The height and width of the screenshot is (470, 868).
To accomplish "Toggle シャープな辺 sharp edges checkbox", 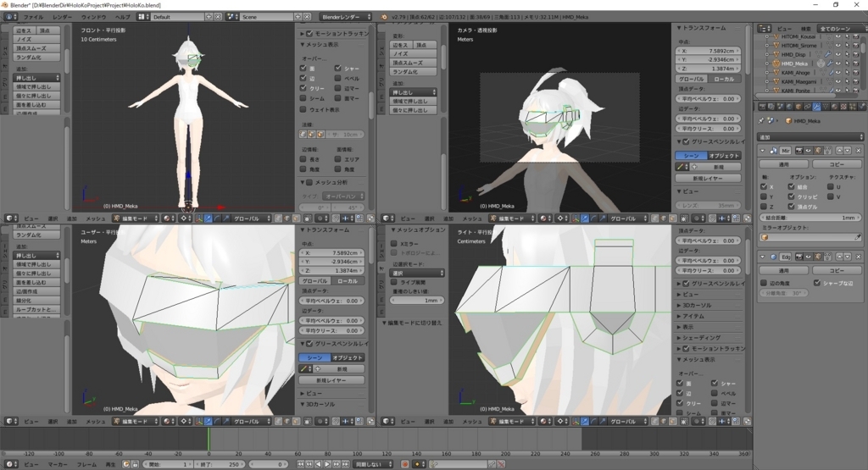I will [x=817, y=283].
